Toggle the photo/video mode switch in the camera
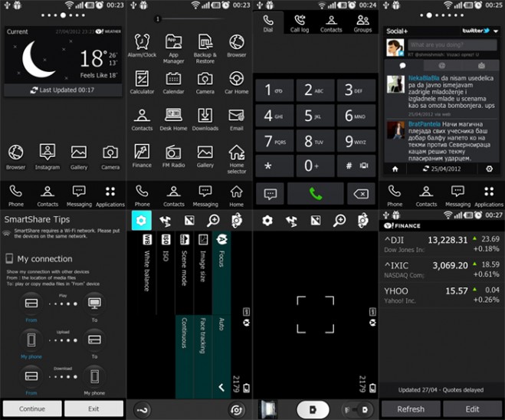 click(358, 410)
